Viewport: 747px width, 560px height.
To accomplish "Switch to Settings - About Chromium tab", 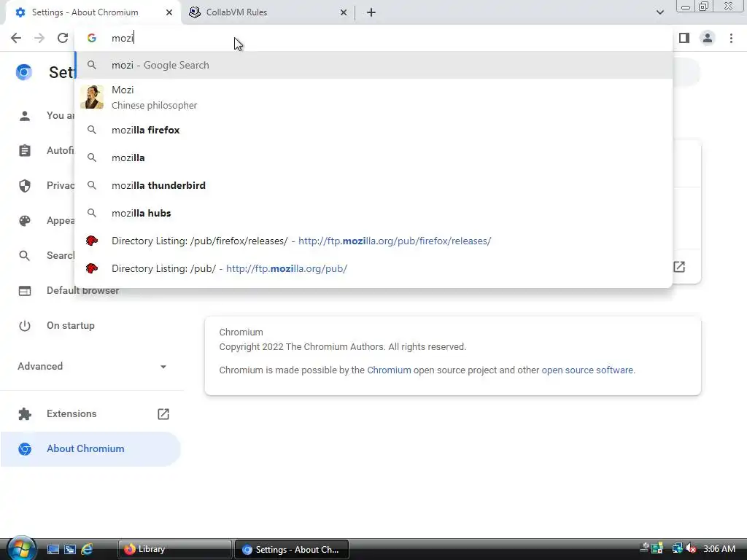I will (x=93, y=12).
